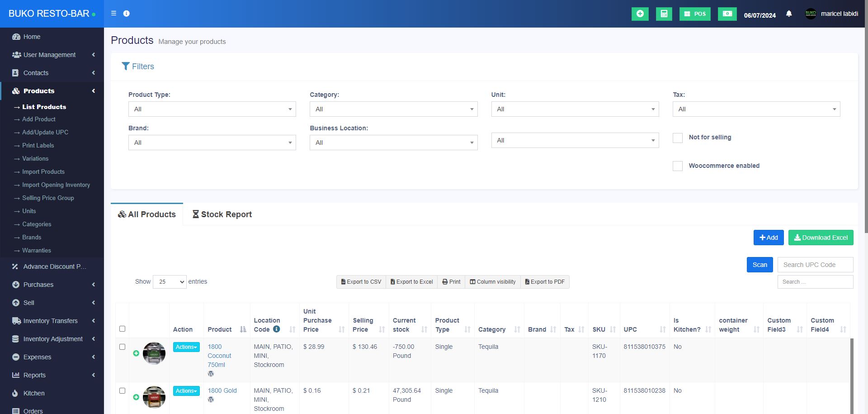Tick the Woocommerce enabled checkbox
The width and height of the screenshot is (868, 414).
coord(678,166)
